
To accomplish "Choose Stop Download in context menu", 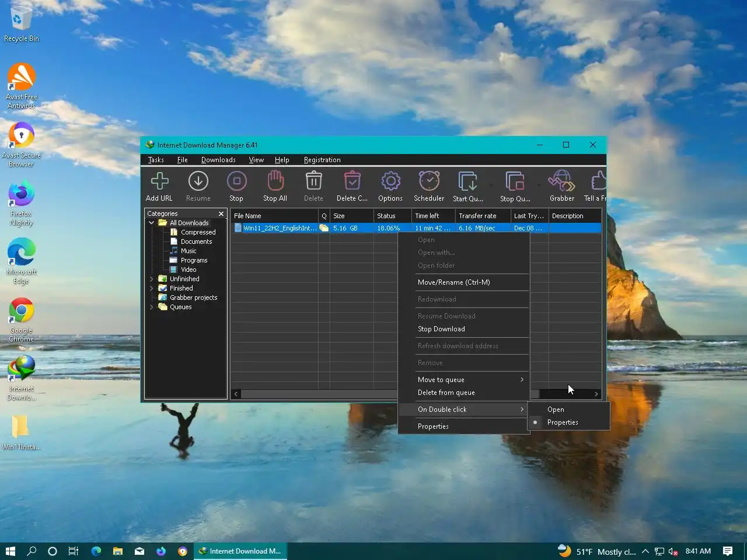I will [x=464, y=329].
